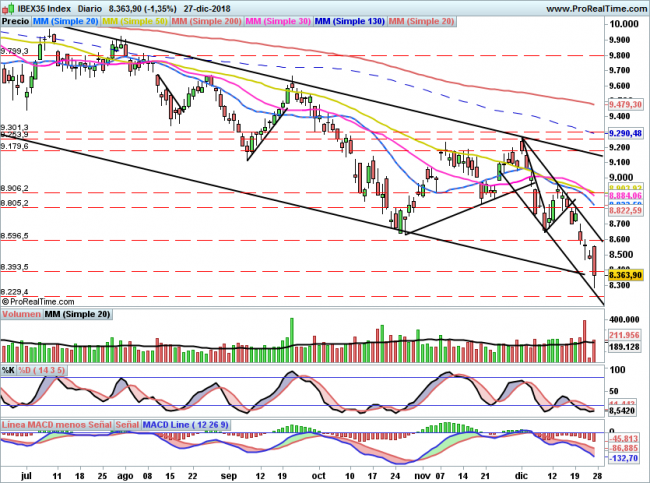Click the 8.229,4 support level label

click(x=15, y=291)
